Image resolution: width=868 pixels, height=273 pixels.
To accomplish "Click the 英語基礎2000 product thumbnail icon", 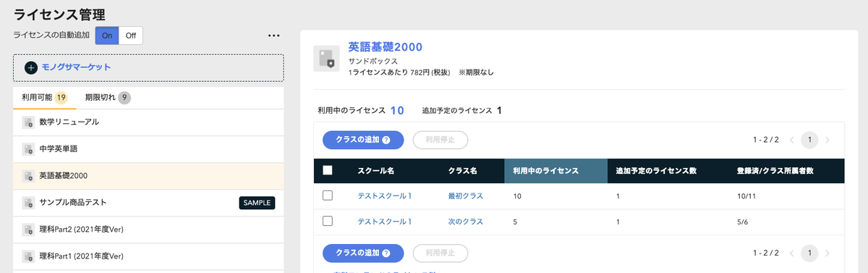I will tap(326, 58).
